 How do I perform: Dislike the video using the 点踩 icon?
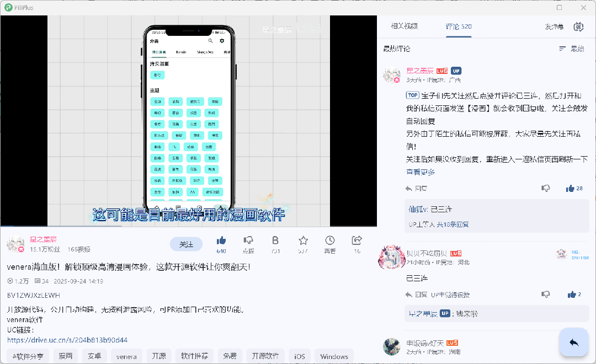pos(248,242)
